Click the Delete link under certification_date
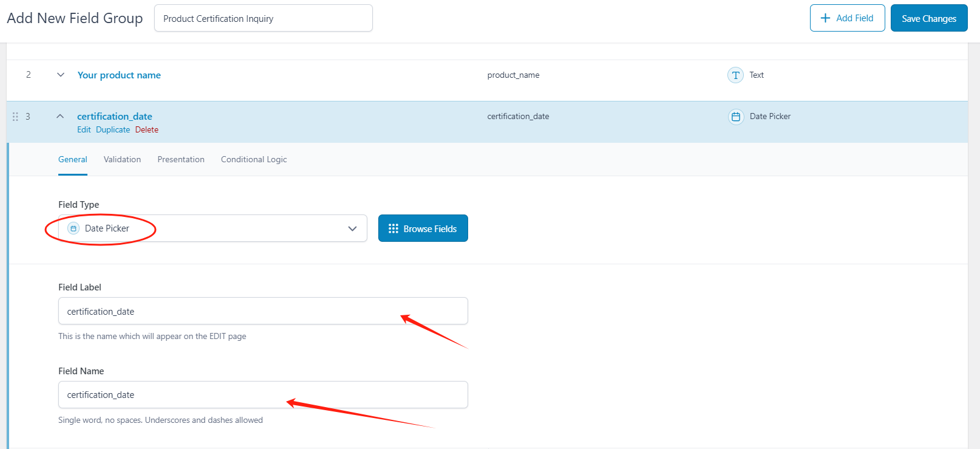 pyautogui.click(x=147, y=129)
